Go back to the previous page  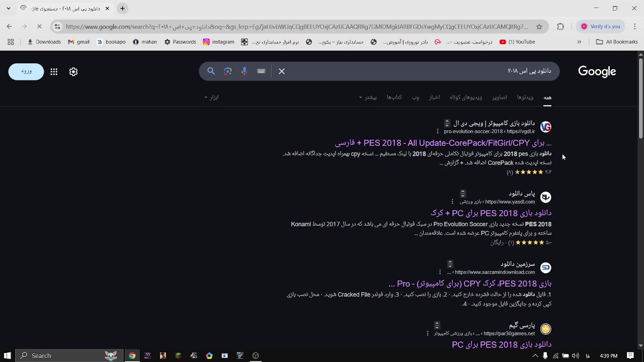(x=9, y=27)
